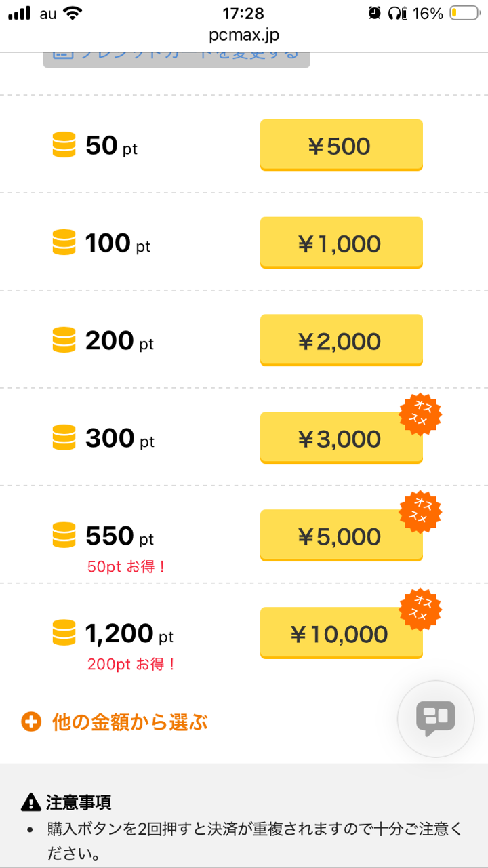Tap the battery indicator in status bar
Image resolution: width=488 pixels, height=868 pixels.
coord(464,14)
